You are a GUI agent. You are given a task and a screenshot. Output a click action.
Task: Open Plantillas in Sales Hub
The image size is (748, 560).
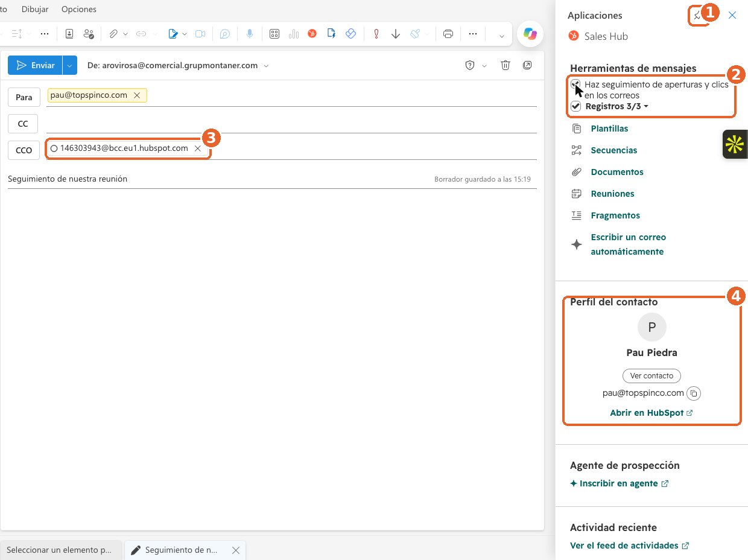609,129
